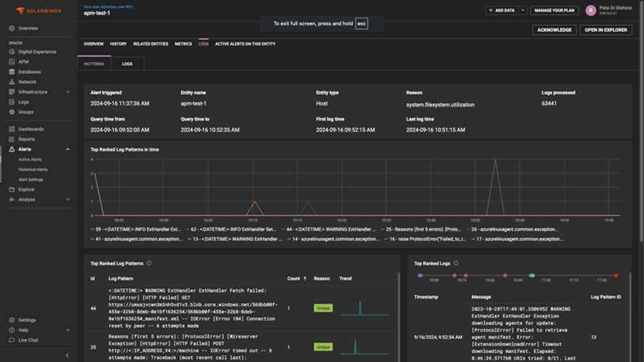Open the Add Data dropdown arrow
Image resolution: width=644 pixels, height=362 pixels.
tap(523, 11)
